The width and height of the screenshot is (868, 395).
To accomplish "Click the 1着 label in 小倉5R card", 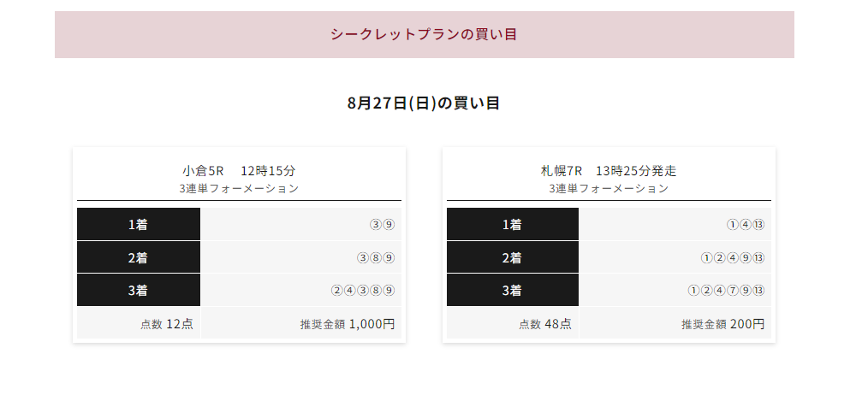I will point(139,225).
